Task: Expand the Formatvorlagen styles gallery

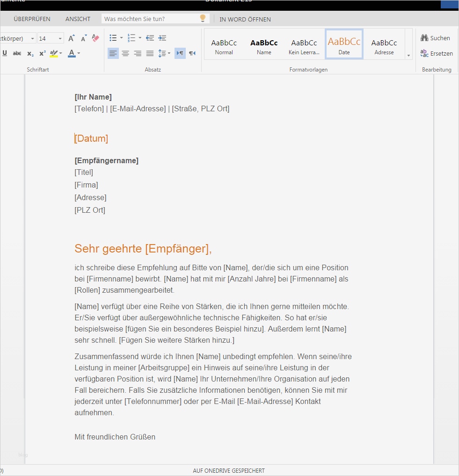Action: click(408, 55)
